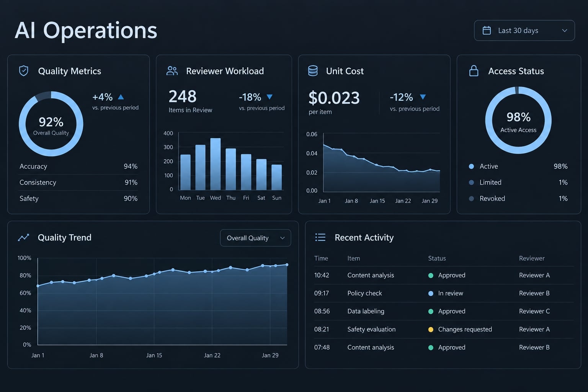Click the 98% Active Access donut chart
This screenshot has width=588, height=392.
pos(518,120)
